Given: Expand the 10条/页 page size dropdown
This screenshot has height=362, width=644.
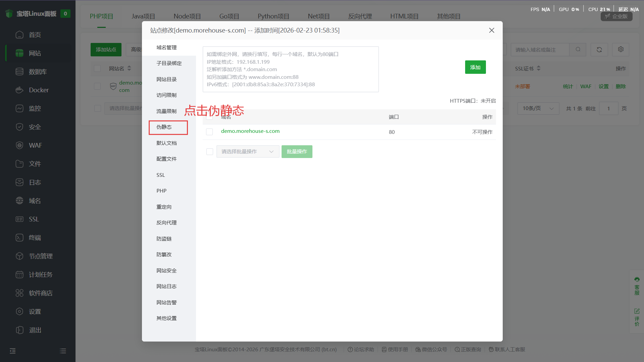Looking at the screenshot, I should 538,108.
